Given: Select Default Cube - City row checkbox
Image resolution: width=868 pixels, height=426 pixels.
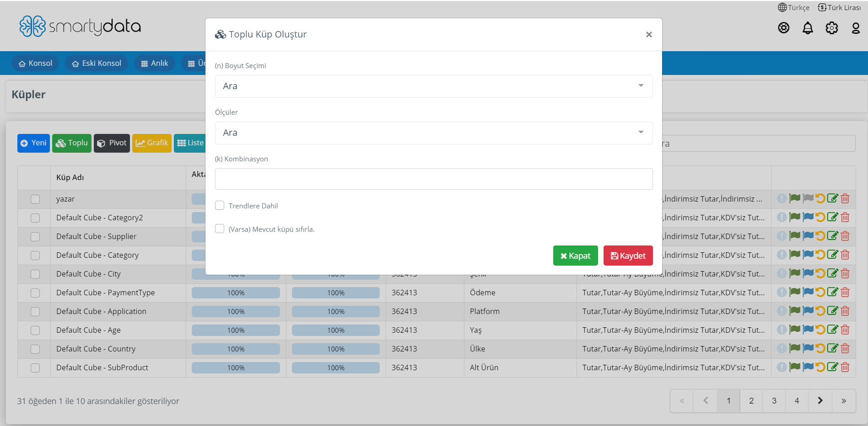Looking at the screenshot, I should [35, 274].
